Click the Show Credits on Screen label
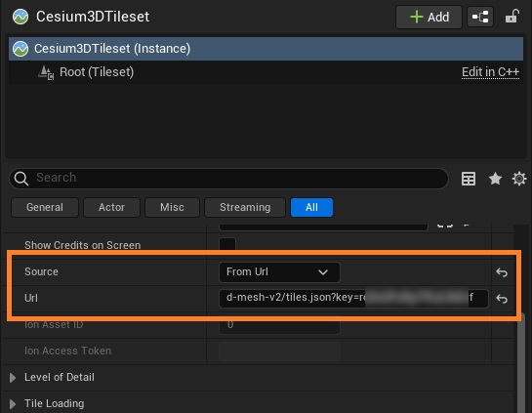532x413 pixels. (x=82, y=245)
